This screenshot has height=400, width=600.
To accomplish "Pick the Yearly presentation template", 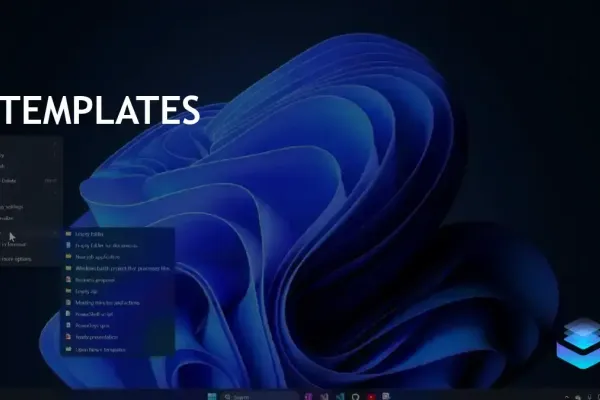I will pos(117,337).
